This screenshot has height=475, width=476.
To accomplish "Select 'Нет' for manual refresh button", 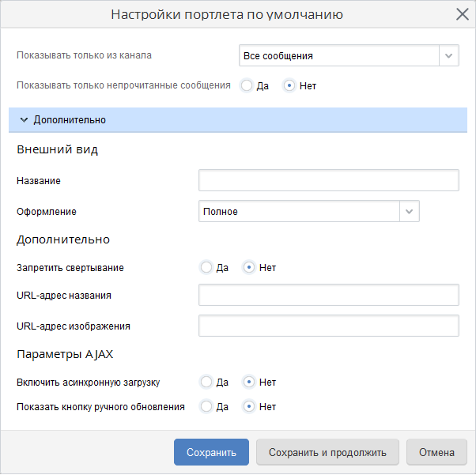I will 249,407.
